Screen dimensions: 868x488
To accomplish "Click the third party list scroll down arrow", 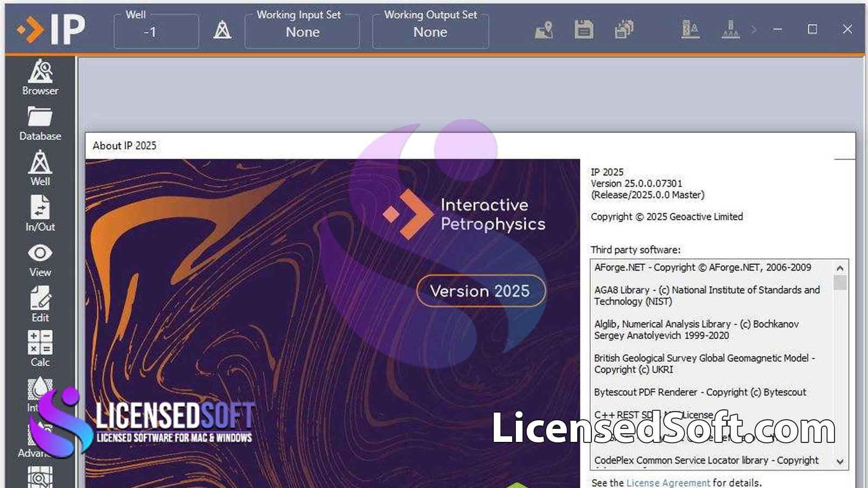I will click(x=840, y=461).
